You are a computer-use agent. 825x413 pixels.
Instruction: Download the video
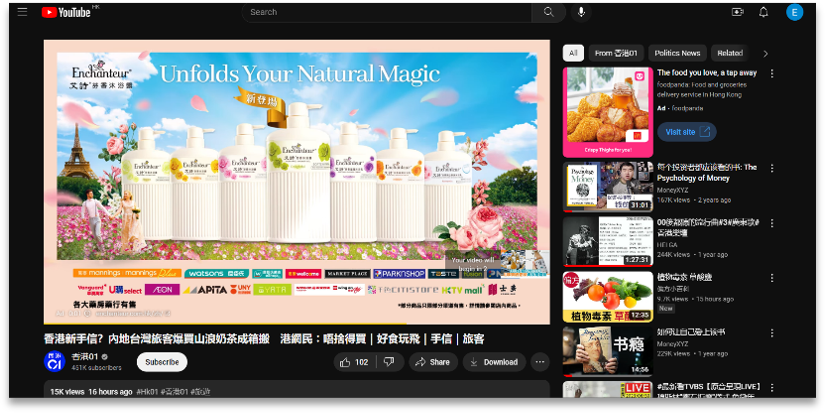pyautogui.click(x=494, y=362)
